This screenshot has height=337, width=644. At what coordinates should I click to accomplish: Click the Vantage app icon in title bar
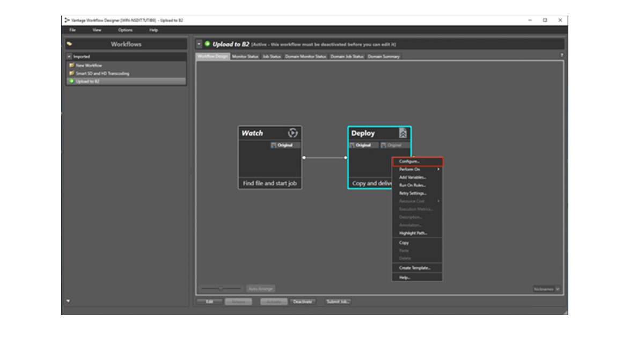pyautogui.click(x=67, y=20)
